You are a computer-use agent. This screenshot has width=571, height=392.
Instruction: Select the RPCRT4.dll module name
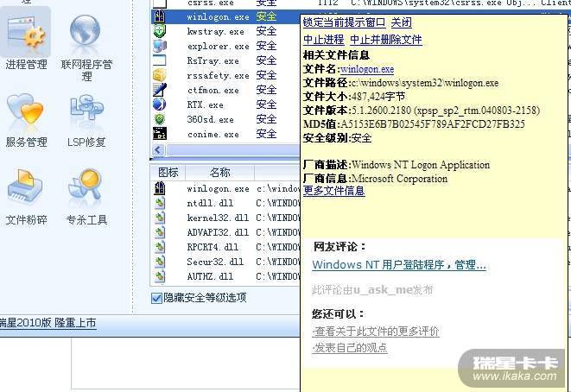pyautogui.click(x=213, y=247)
